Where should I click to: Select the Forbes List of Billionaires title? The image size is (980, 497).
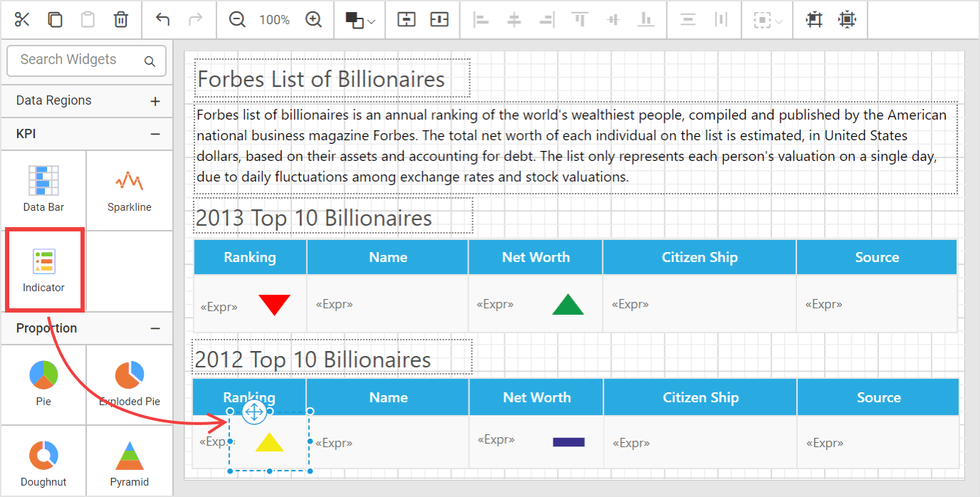[x=332, y=78]
